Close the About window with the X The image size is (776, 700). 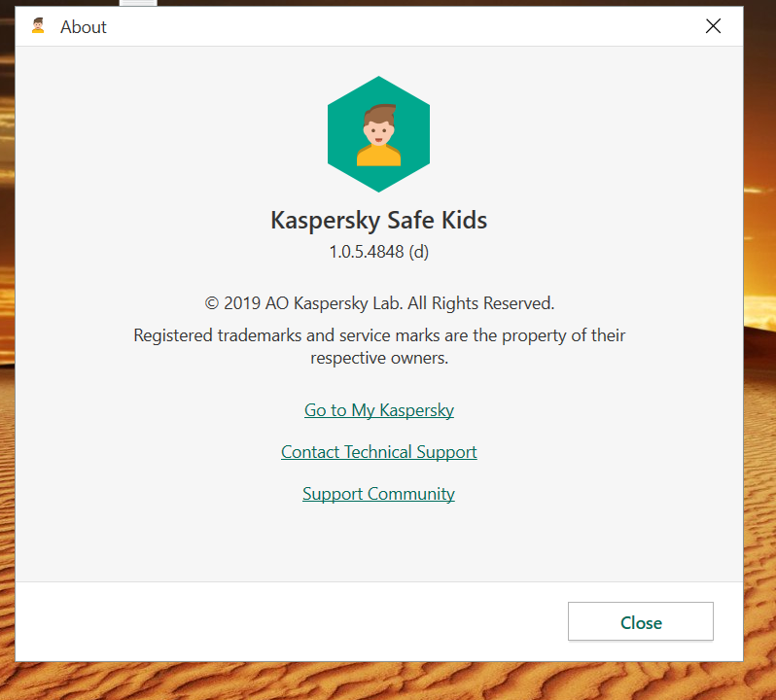point(713,26)
